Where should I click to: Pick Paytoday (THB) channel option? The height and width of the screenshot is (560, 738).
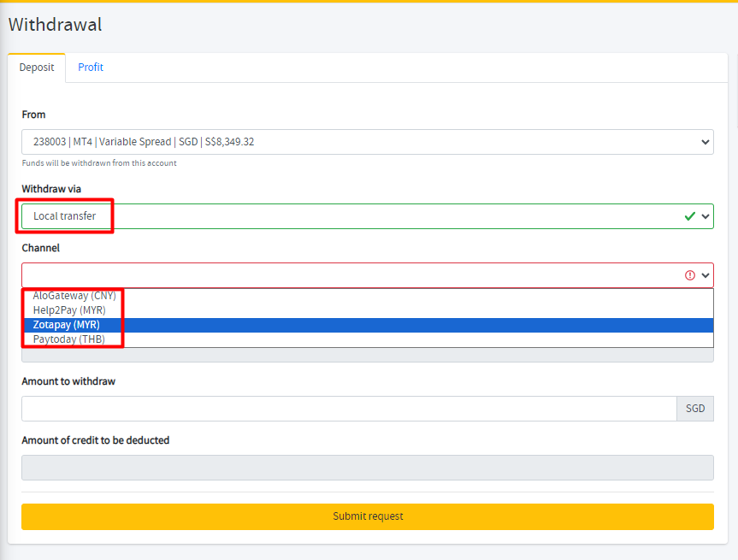[x=368, y=339]
